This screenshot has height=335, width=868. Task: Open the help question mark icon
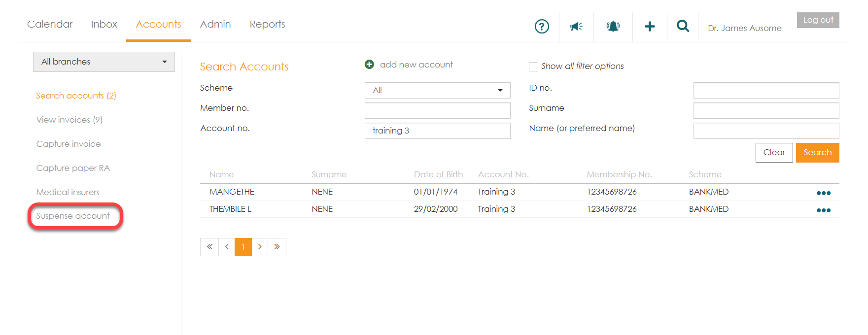(x=542, y=26)
